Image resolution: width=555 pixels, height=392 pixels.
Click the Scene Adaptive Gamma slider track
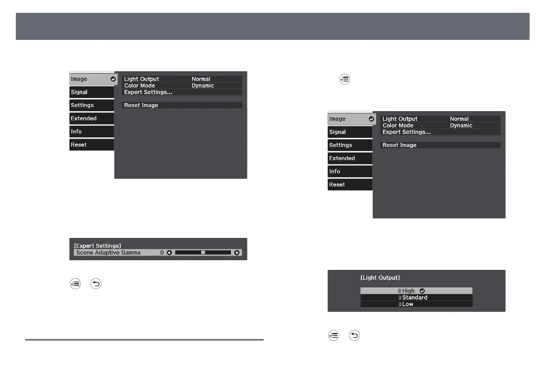(x=203, y=253)
